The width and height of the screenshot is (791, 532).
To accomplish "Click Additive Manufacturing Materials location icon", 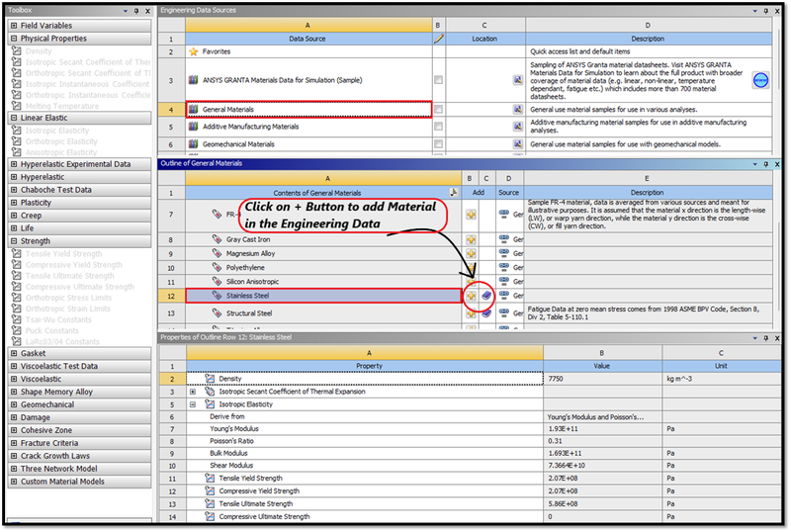I will tap(517, 127).
